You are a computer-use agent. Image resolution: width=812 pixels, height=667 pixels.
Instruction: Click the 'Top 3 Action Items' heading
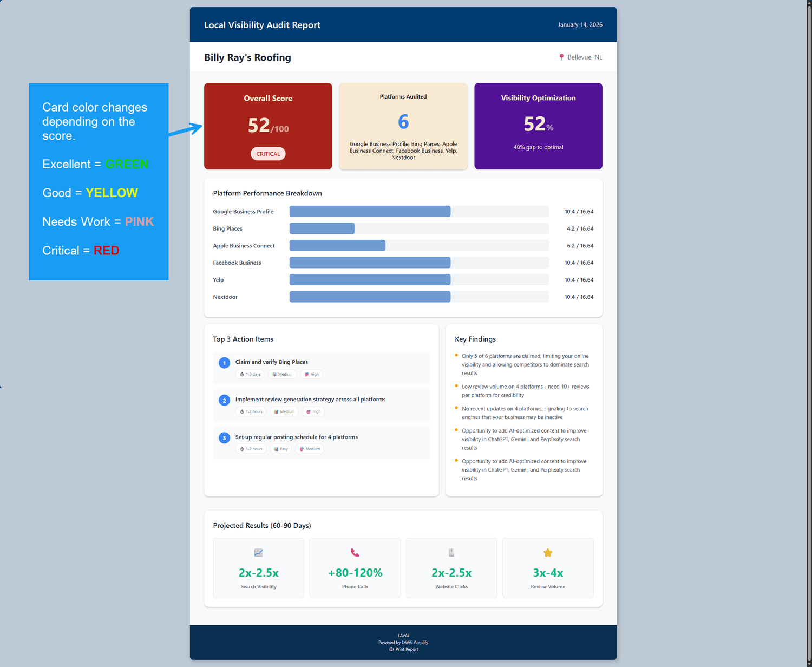click(x=243, y=339)
